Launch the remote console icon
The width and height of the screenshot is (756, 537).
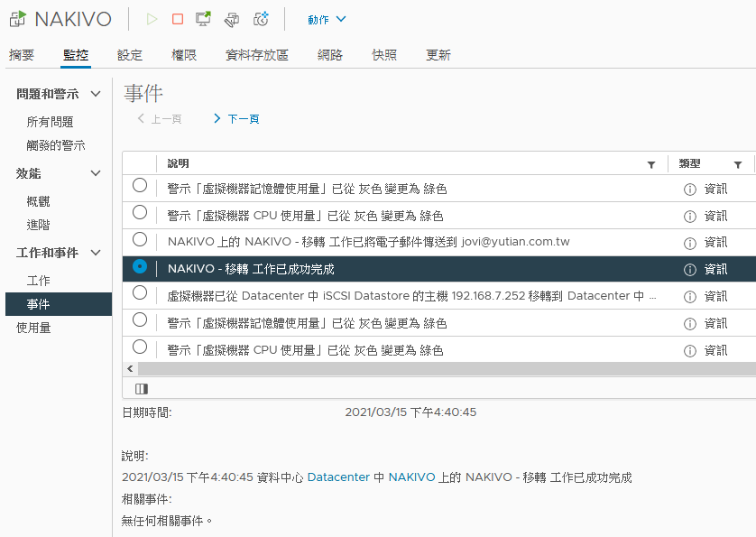tap(204, 19)
